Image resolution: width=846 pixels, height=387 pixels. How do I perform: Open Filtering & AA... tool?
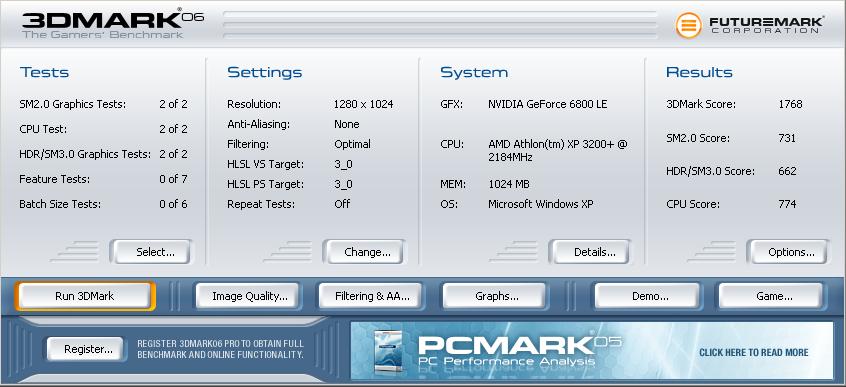point(370,296)
